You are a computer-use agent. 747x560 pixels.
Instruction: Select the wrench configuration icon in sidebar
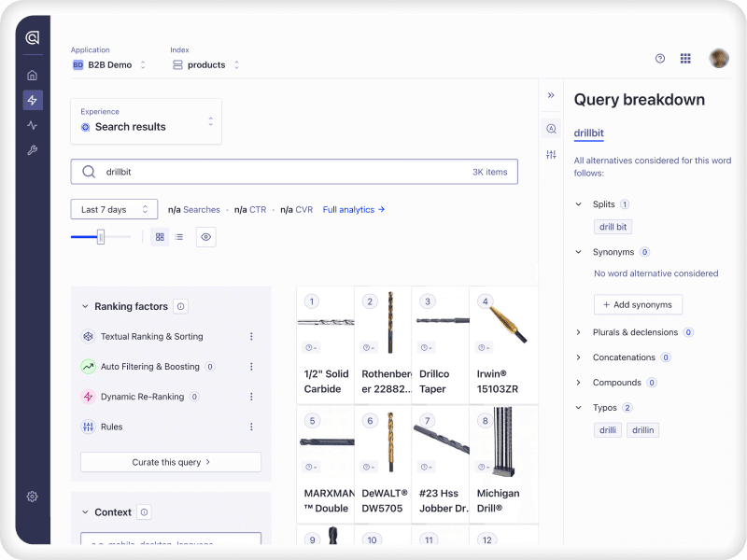33,148
